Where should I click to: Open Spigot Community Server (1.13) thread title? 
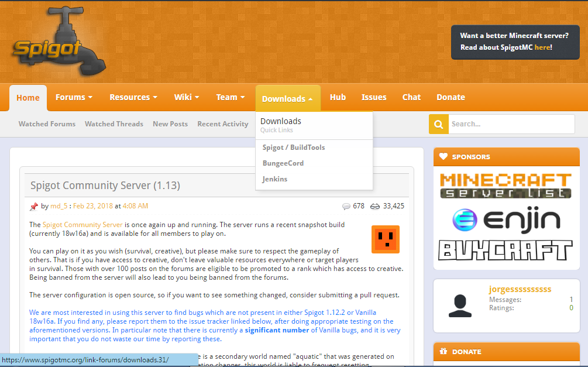point(105,186)
